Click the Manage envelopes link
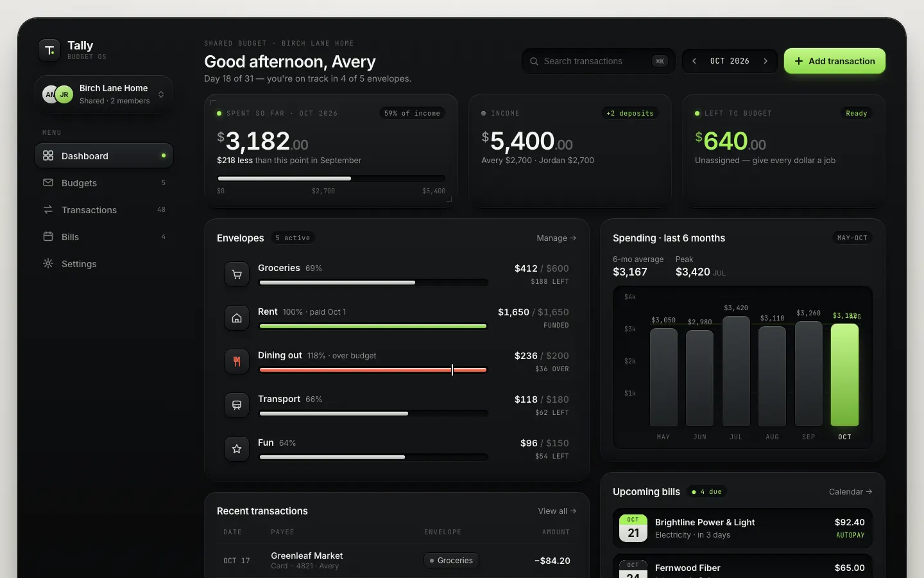Viewport: 924px width, 578px height. pyautogui.click(x=556, y=238)
